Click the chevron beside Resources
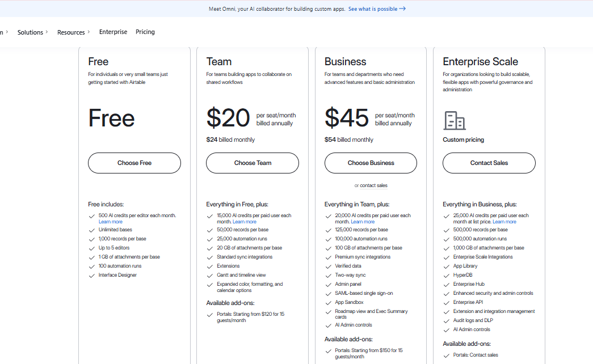The image size is (593, 364). pyautogui.click(x=89, y=32)
